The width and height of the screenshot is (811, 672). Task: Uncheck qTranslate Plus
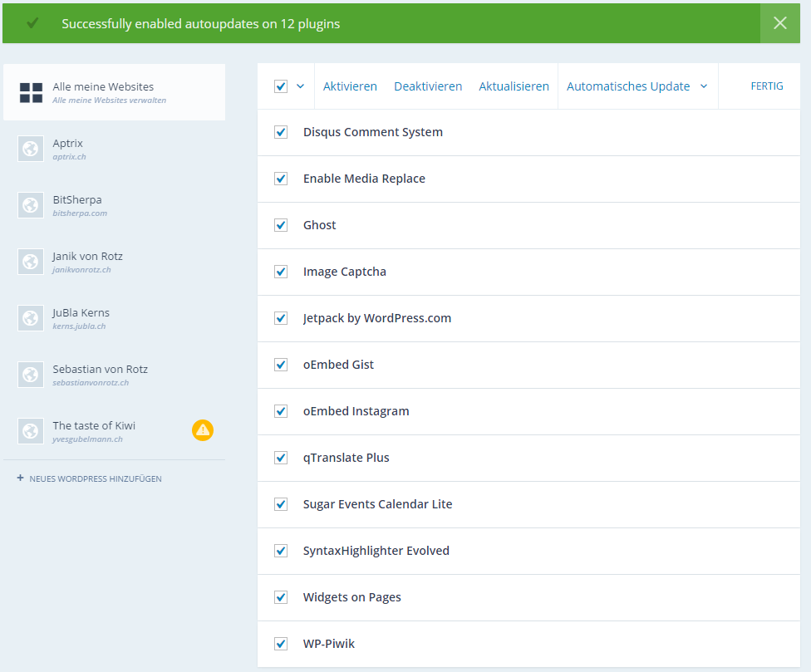281,458
